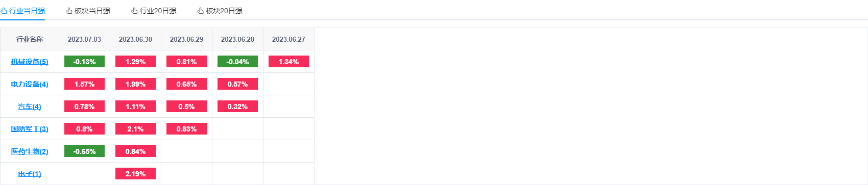Open 电力设备(4) industry link
Image resolution: width=868 pixels, height=185 pixels.
click(30, 84)
